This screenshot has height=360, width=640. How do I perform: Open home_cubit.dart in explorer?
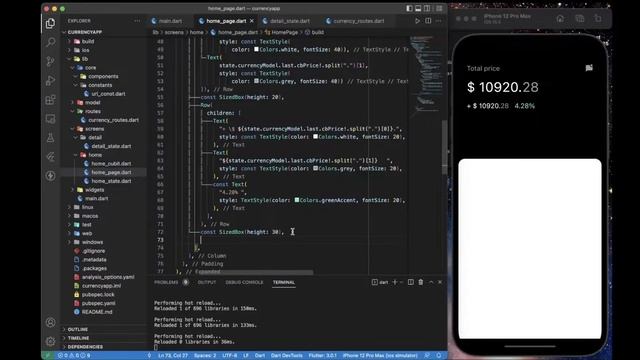click(x=111, y=163)
